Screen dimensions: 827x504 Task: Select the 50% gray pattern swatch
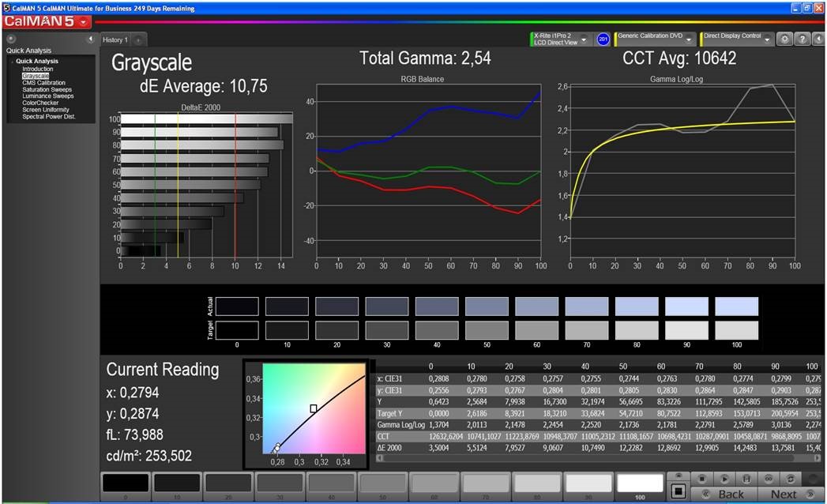382,486
